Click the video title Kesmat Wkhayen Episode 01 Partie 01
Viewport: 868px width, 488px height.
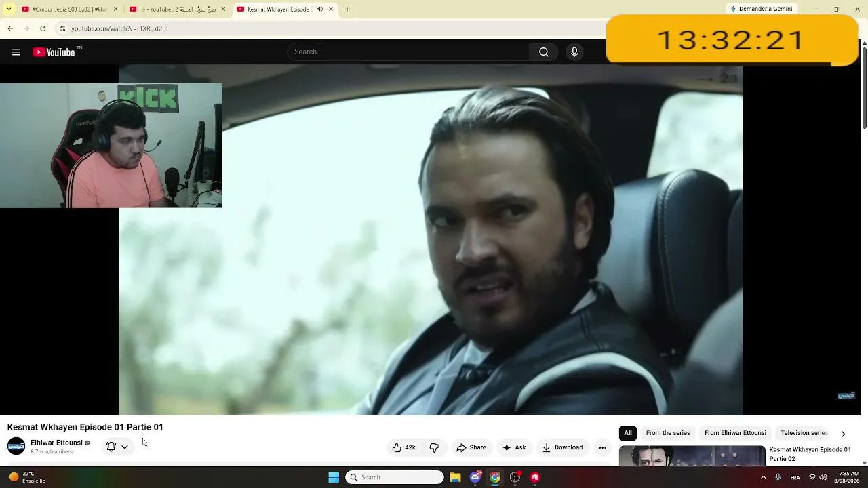(x=85, y=427)
